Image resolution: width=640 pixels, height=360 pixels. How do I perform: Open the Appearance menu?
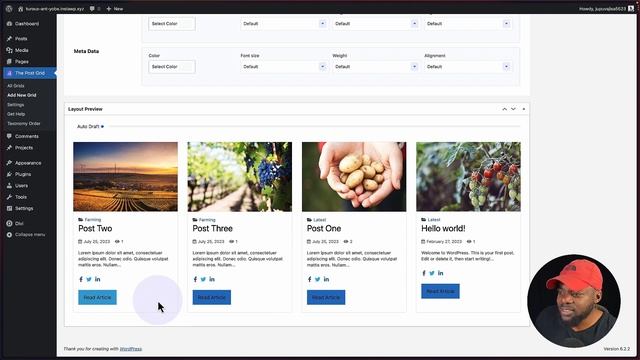pyautogui.click(x=28, y=163)
